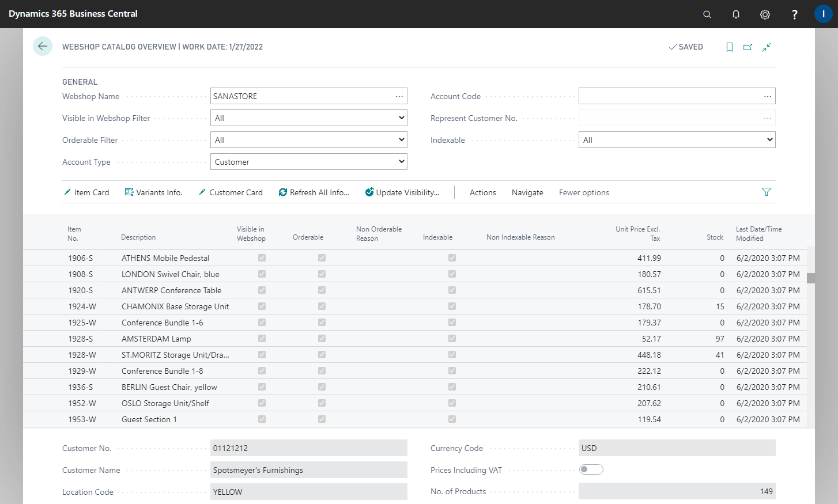Open the help question mark
Screen dimensions: 838x504
[795, 14]
